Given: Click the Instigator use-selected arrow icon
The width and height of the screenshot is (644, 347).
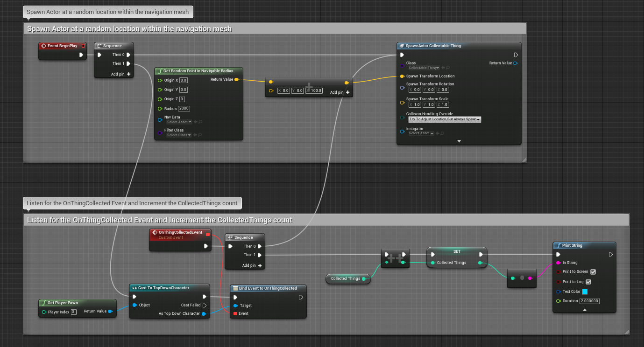Looking at the screenshot, I should click(437, 133).
